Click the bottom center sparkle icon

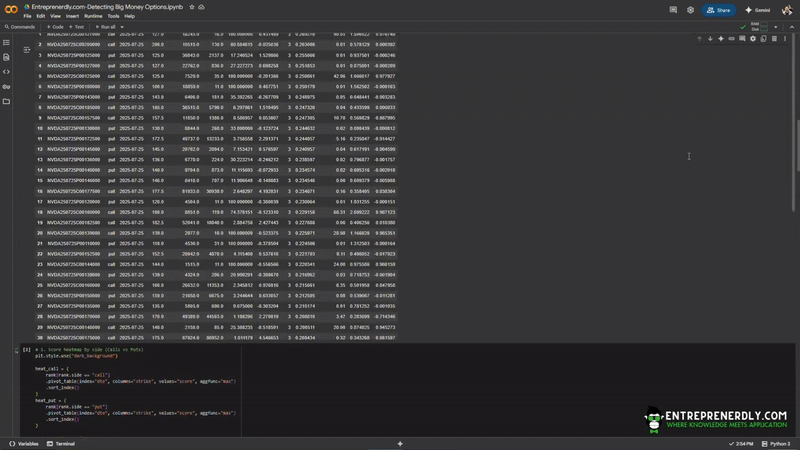tap(400, 444)
